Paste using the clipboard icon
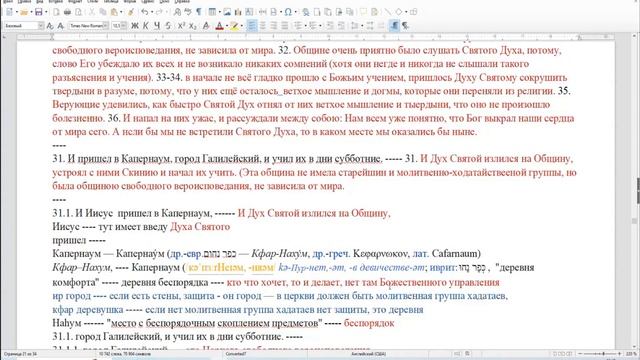Image resolution: width=640 pixels, height=360 pixels. click(114, 12)
